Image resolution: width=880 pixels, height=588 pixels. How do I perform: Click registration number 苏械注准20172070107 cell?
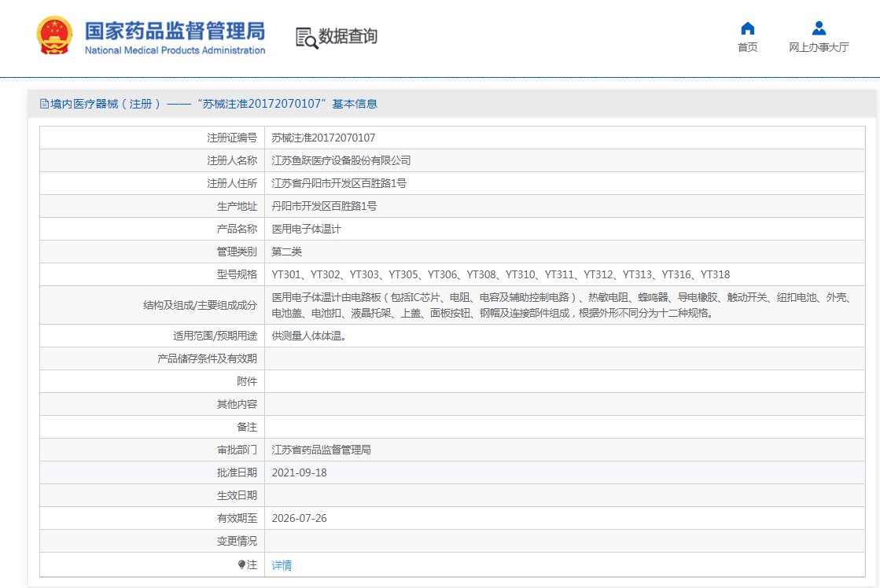coord(323,138)
